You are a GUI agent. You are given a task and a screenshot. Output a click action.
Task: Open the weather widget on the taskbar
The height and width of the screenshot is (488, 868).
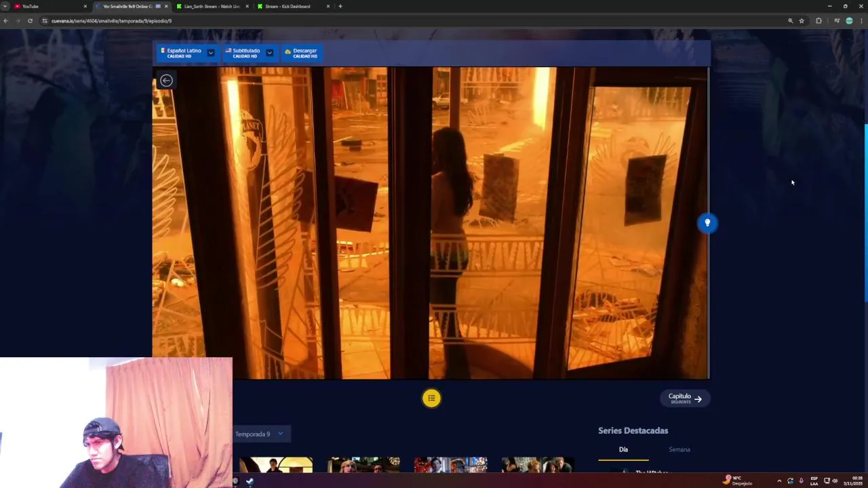(x=738, y=481)
